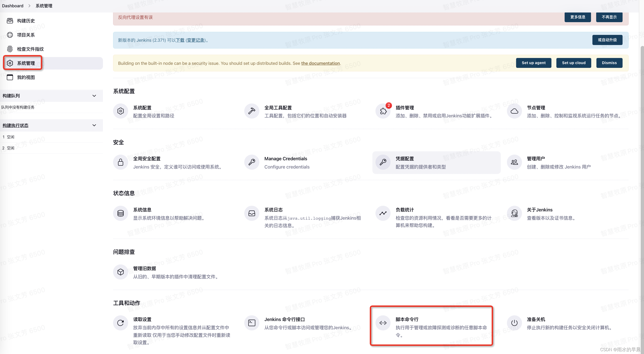Click 构建执行状态 header link
The image size is (644, 354).
16,125
